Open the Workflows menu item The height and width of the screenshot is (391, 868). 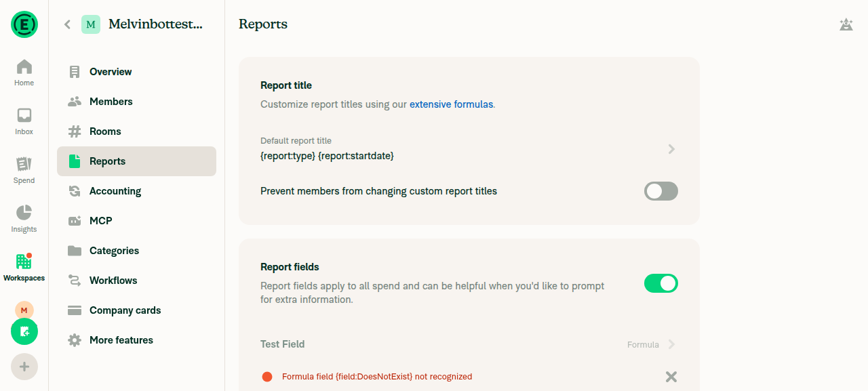(x=137, y=281)
